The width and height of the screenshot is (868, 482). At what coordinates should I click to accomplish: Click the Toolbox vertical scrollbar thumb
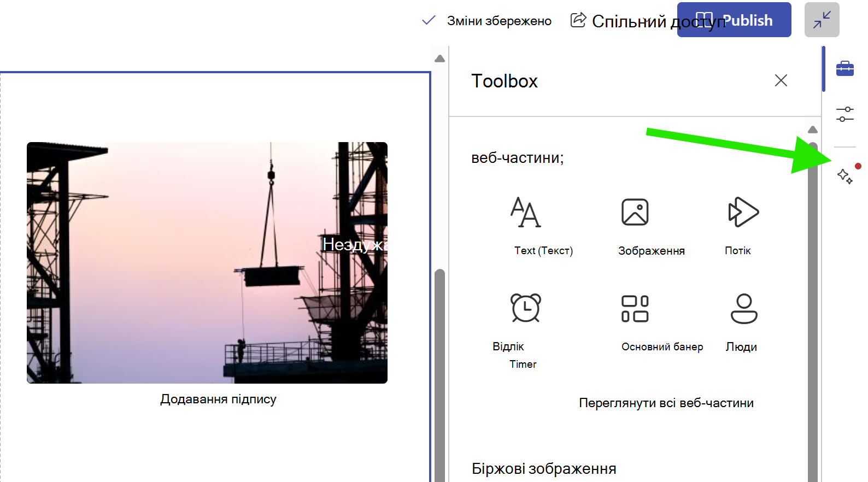point(813,312)
